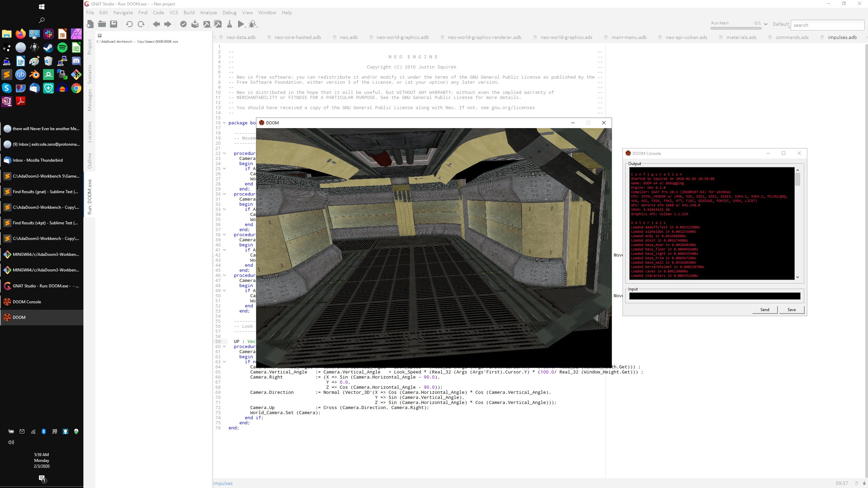Collapse the procedure fold at line 46
This screenshot has height=488, width=868.
tap(224, 276)
